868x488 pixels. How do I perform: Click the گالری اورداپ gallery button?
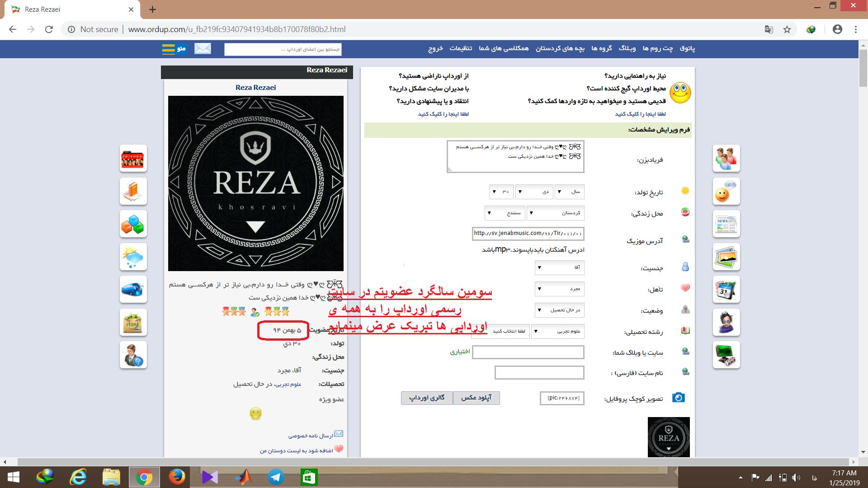(427, 398)
